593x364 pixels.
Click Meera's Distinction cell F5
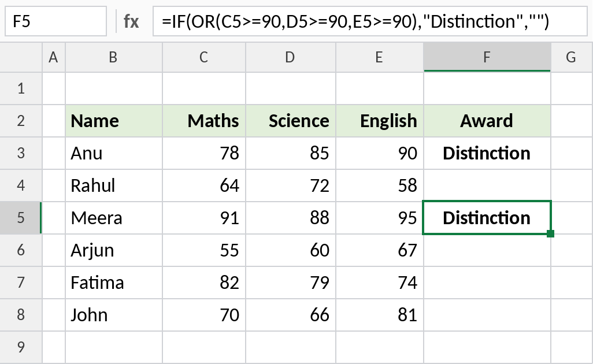pyautogui.click(x=487, y=218)
